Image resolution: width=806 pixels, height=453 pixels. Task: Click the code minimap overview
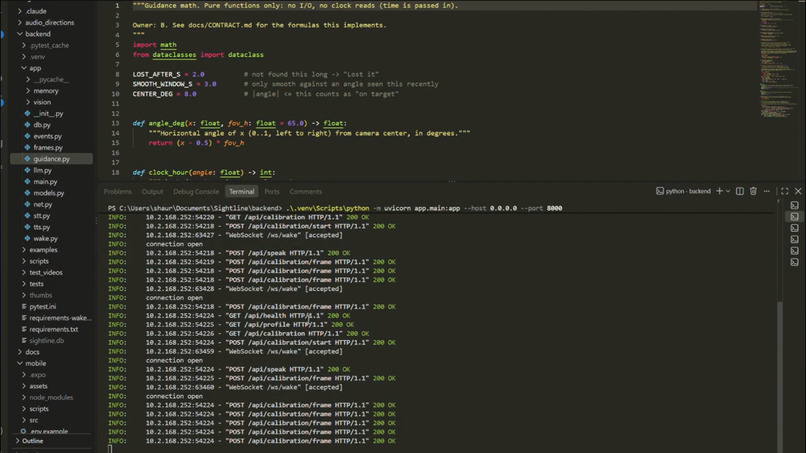click(x=781, y=59)
